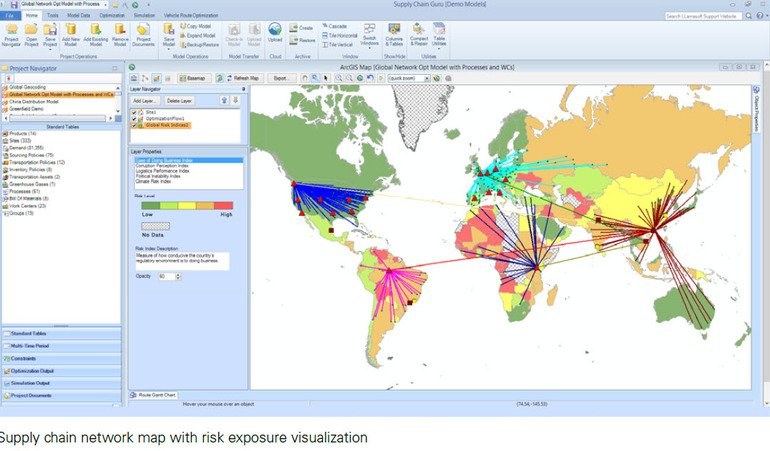Switch to the Model Data ribbon tab
770x451 pixels.
79,16
